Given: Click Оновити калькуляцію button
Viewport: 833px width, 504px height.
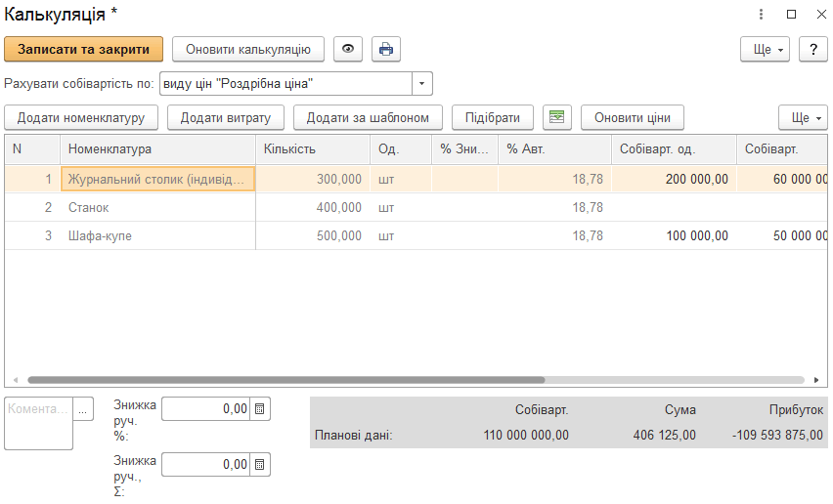Looking at the screenshot, I should (x=248, y=50).
